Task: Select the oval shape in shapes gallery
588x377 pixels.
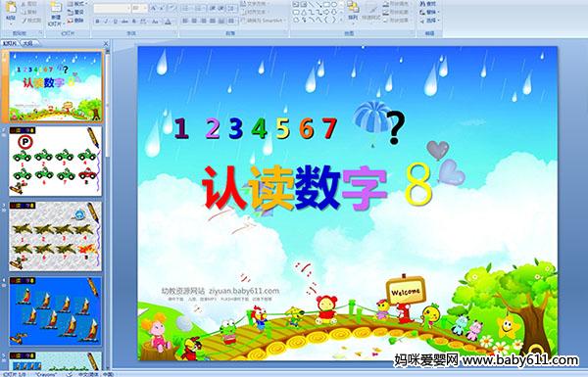Action: coord(334,5)
